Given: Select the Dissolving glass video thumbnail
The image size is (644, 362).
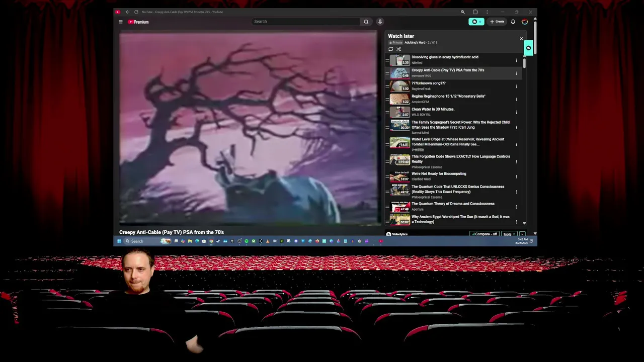Looking at the screenshot, I should click(x=400, y=60).
